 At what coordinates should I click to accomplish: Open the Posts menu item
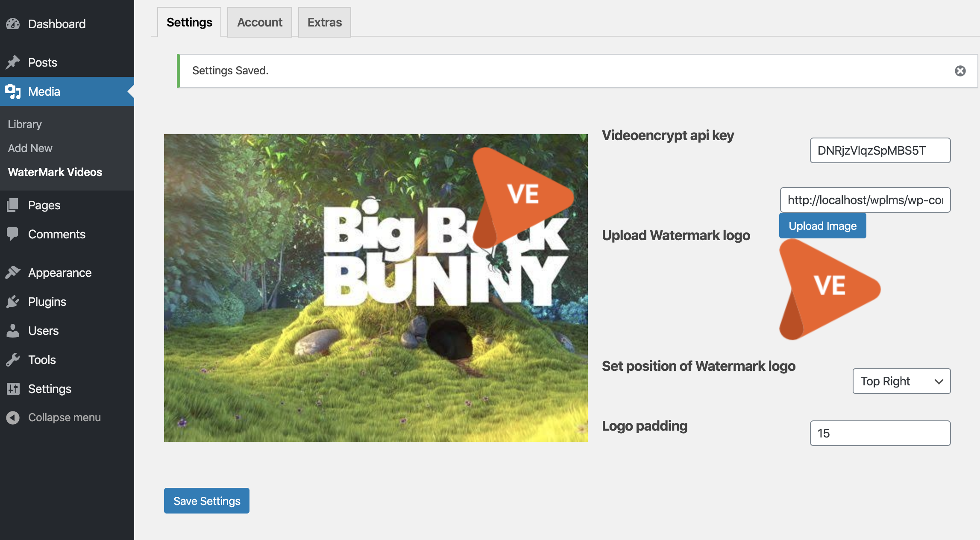tap(67, 62)
